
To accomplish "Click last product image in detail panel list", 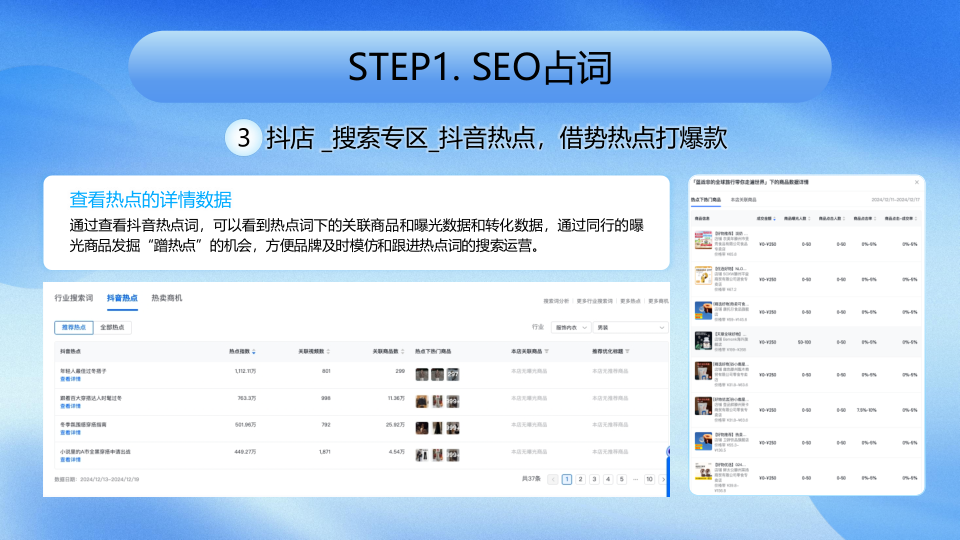I will pyautogui.click(x=703, y=473).
